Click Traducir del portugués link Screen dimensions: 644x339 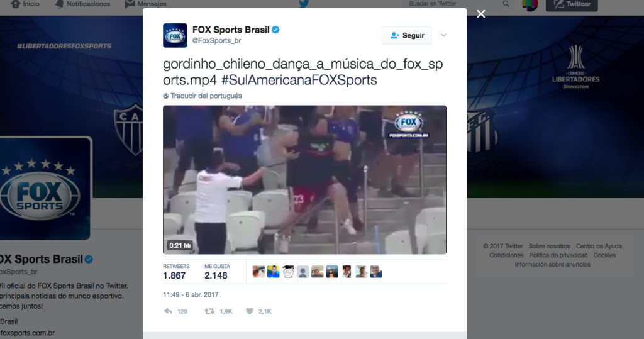tap(206, 96)
